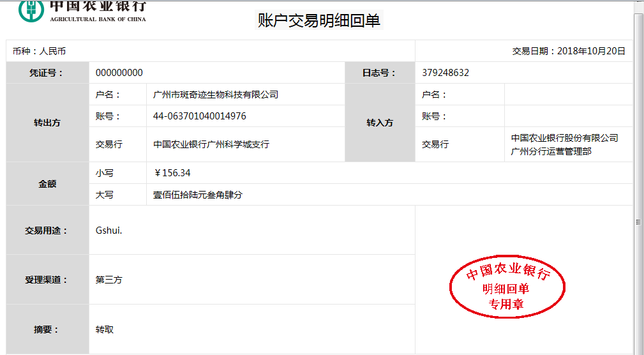Click the 转入方 header cell
The width and height of the screenshot is (644, 355).
[380, 123]
